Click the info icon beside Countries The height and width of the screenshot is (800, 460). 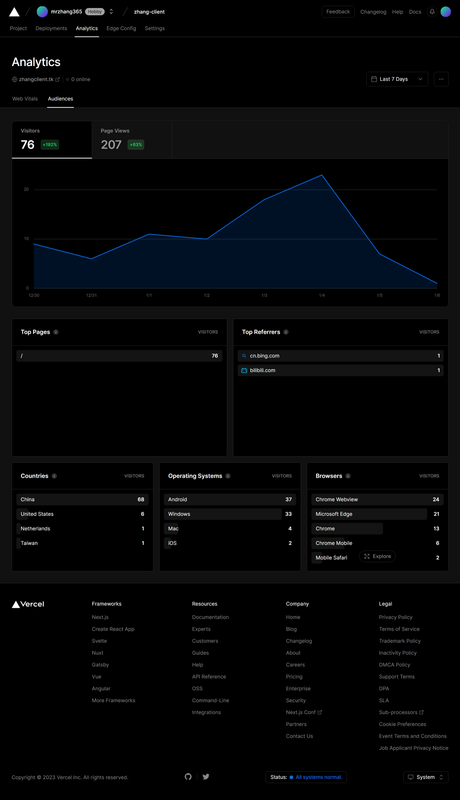54,476
